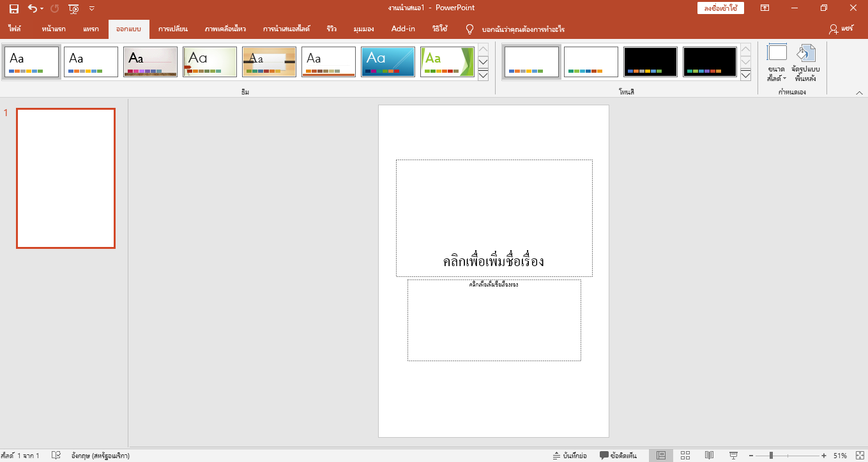868x462 pixels.
Task: Toggle the Notes pane button (บันทึกย่อ)
Action: [570, 455]
